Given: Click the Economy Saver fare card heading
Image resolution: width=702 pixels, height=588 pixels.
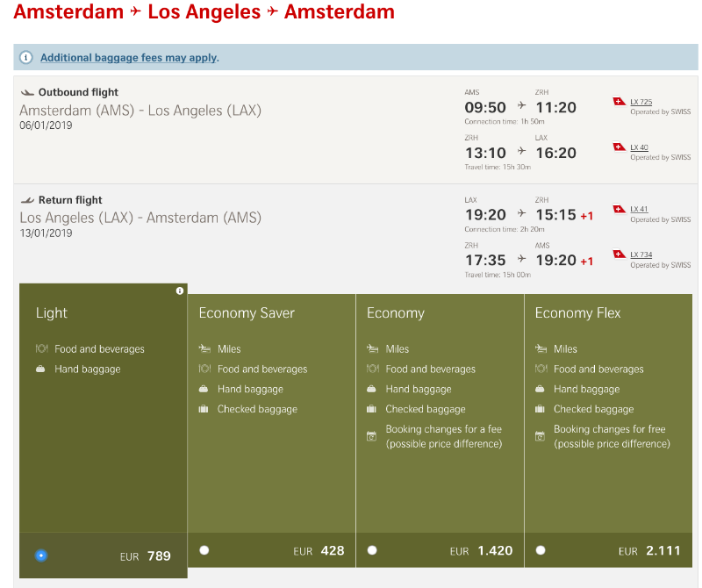Looking at the screenshot, I should 247,313.
